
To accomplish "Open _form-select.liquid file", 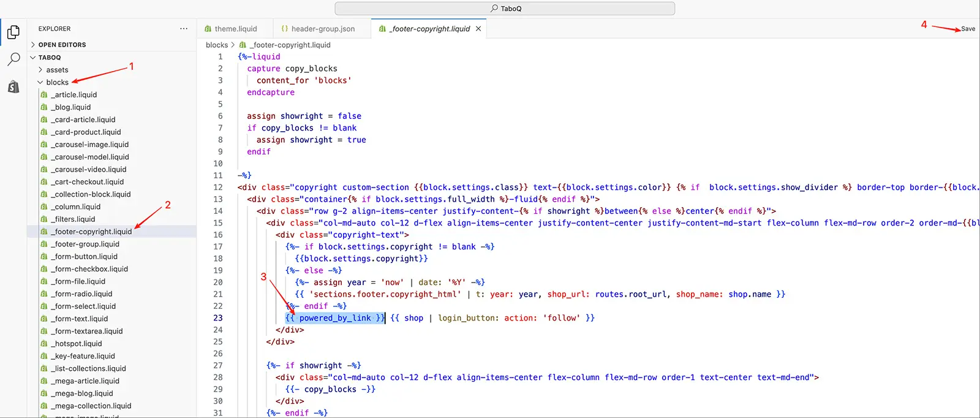I will pyautogui.click(x=84, y=306).
